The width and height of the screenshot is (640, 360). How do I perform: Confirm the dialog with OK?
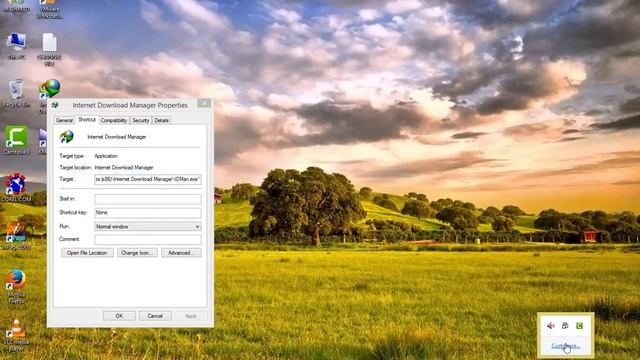pyautogui.click(x=119, y=316)
